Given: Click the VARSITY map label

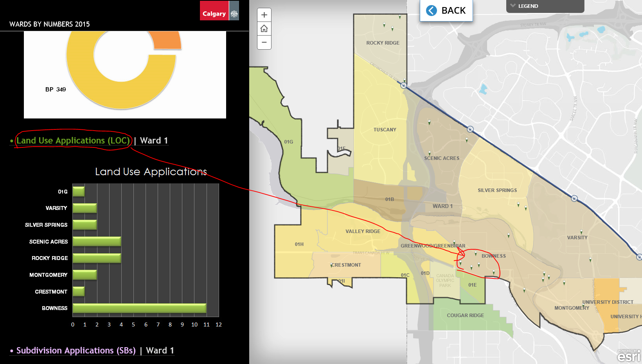Looking at the screenshot, I should [577, 238].
